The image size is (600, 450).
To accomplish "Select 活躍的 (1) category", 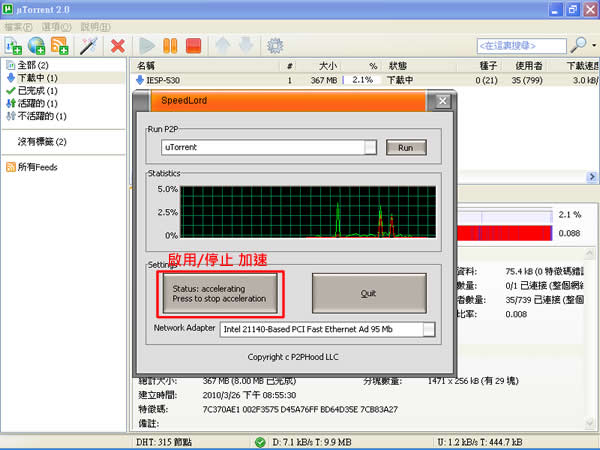I will point(32,103).
